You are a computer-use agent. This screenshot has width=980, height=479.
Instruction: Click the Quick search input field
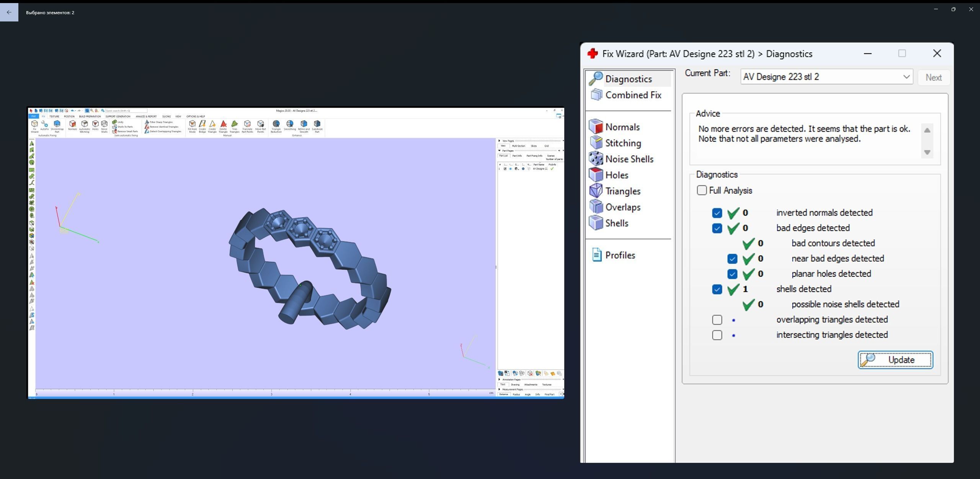tap(126, 111)
